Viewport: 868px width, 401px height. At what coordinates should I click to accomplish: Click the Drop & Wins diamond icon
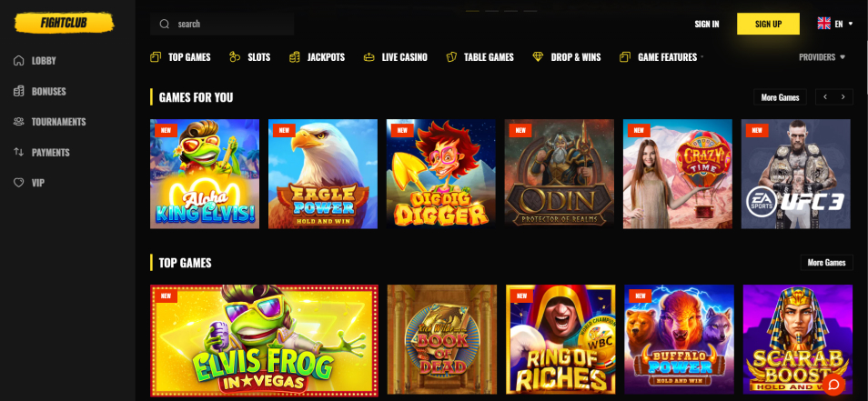538,57
